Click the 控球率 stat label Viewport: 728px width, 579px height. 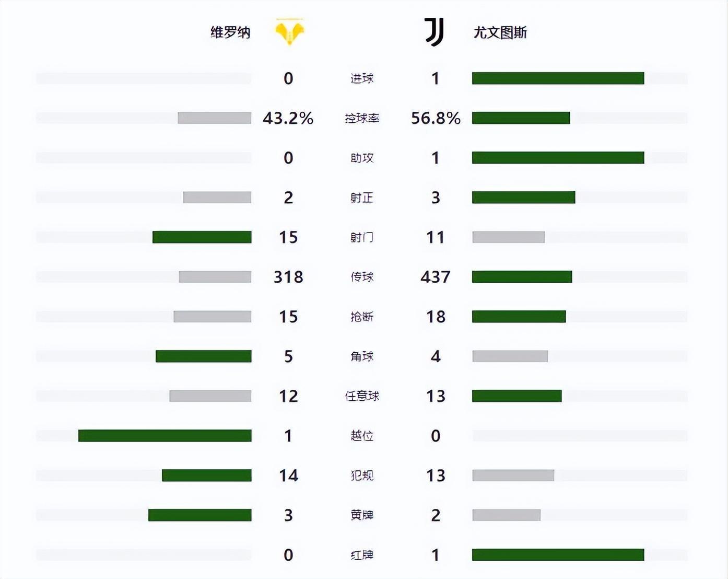362,118
